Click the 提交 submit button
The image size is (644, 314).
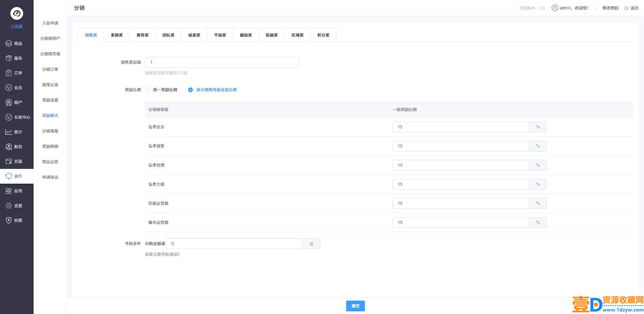(x=356, y=306)
